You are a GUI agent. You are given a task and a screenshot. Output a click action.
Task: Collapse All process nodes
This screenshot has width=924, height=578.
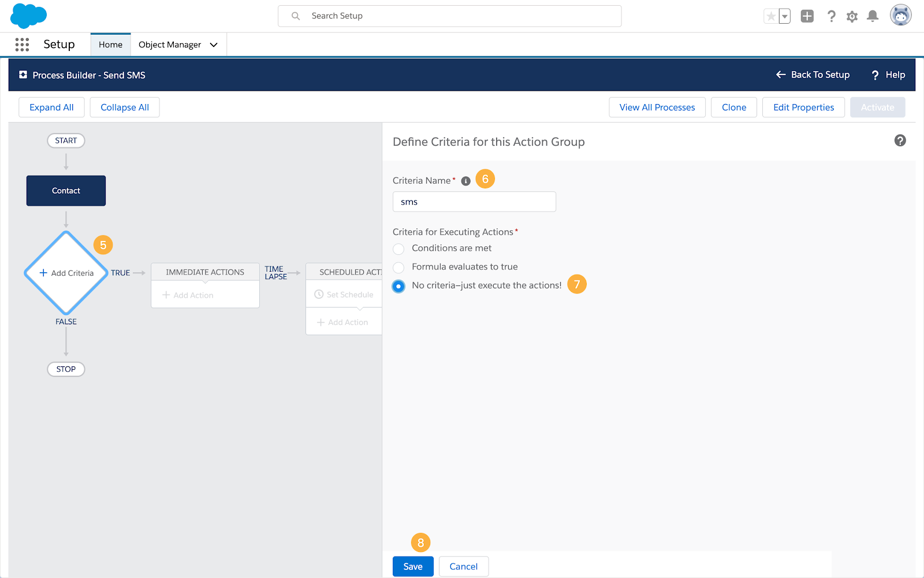click(125, 108)
